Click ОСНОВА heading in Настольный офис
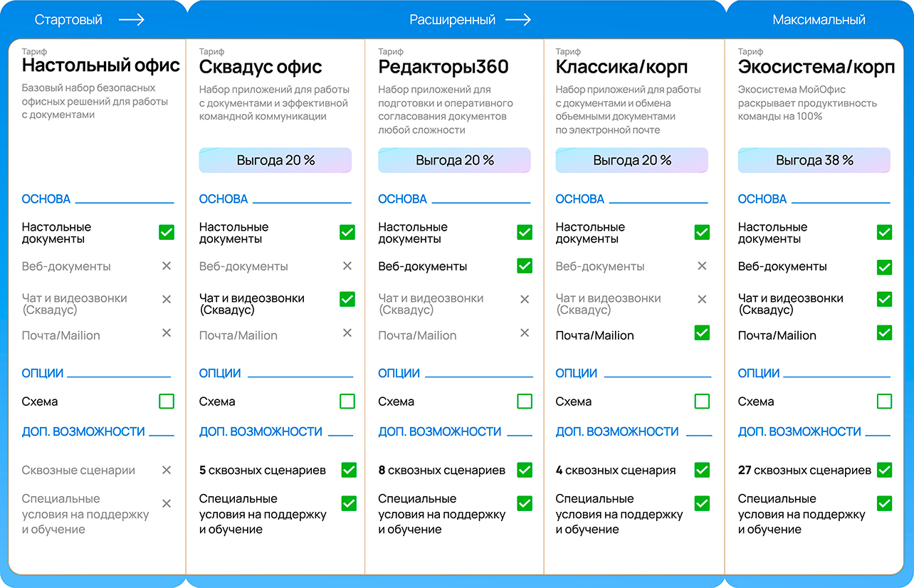The height and width of the screenshot is (588, 914). click(46, 199)
